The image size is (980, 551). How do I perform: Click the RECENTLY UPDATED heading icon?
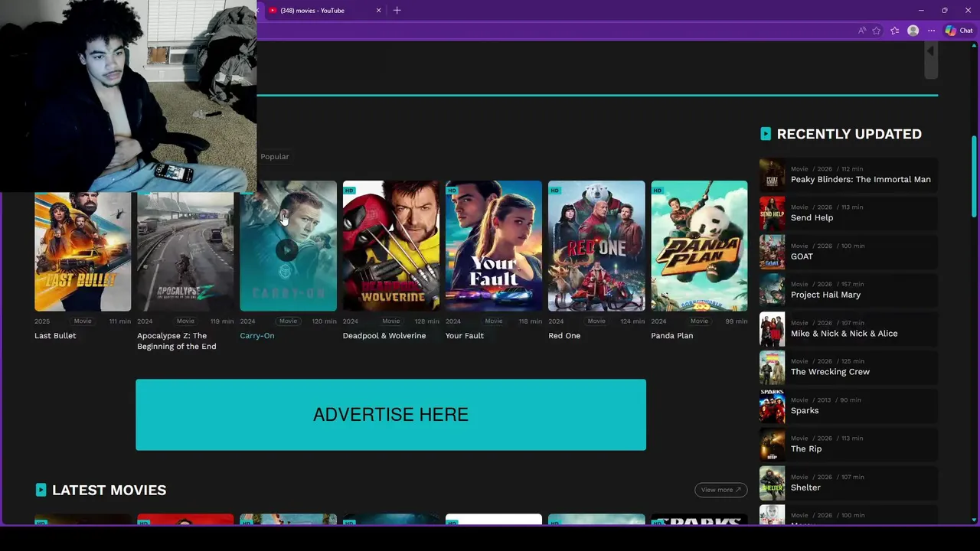coord(766,134)
